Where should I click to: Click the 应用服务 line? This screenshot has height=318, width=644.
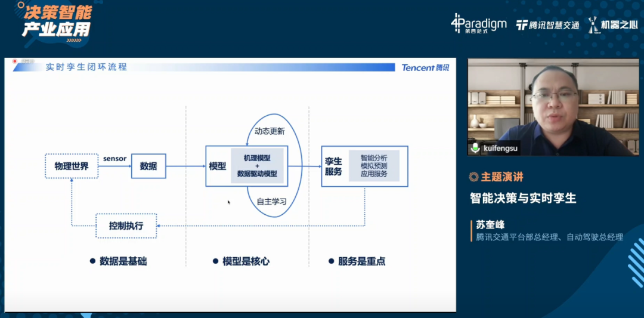(x=374, y=174)
